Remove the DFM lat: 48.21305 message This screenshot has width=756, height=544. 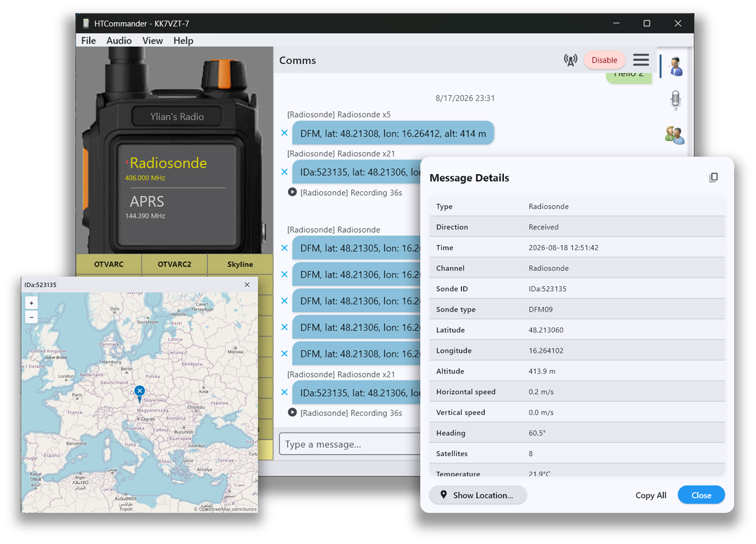click(x=284, y=248)
